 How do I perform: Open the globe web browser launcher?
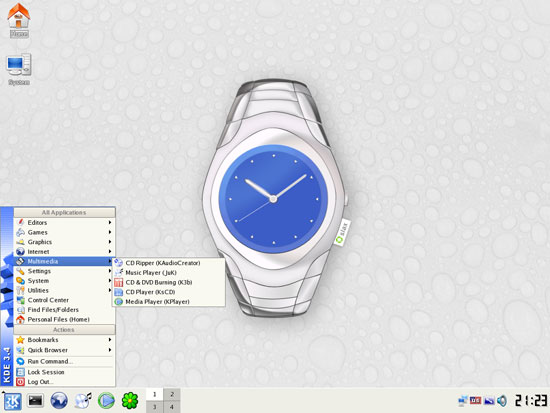tap(59, 401)
